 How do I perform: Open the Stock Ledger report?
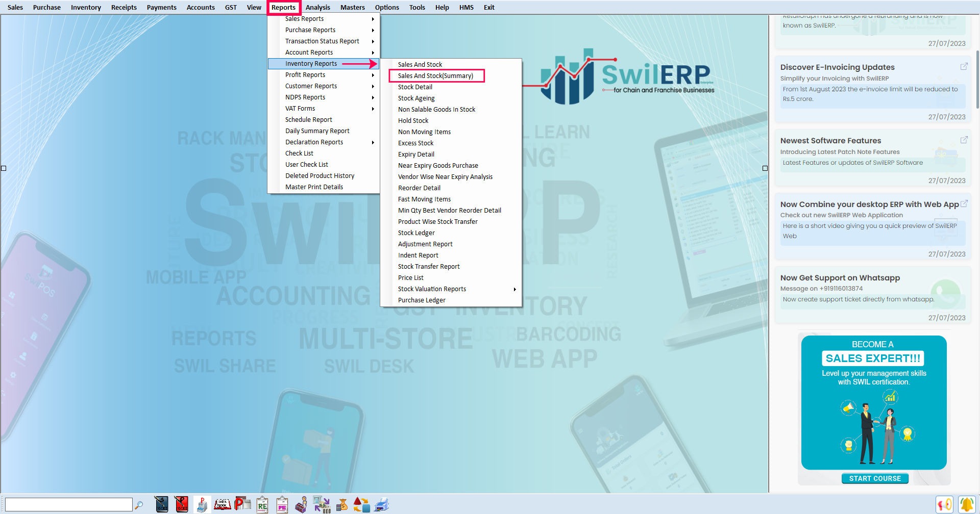[451, 233]
